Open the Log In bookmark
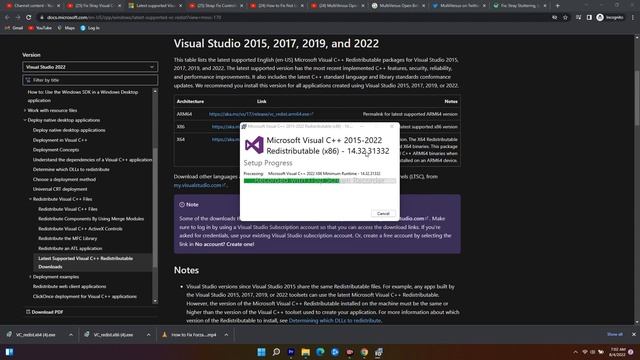Viewport: 640px width, 360px height. tap(90, 28)
